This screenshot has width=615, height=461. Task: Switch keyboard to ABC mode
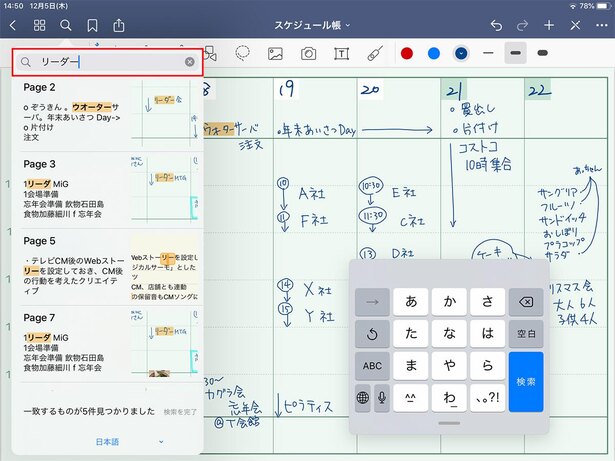point(372,366)
